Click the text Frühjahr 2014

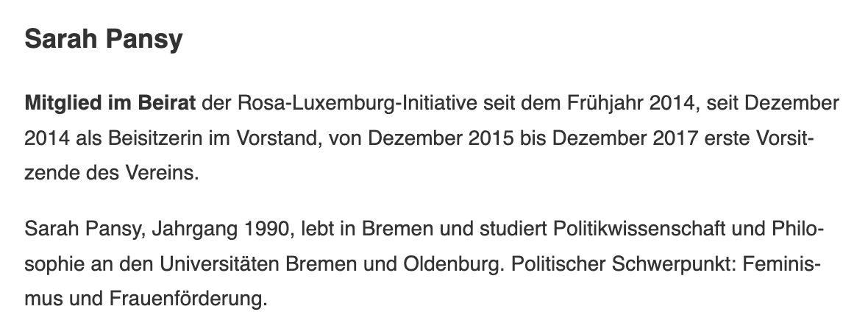click(630, 103)
